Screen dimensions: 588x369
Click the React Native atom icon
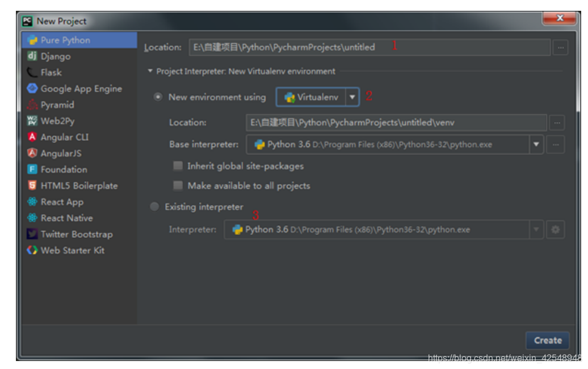tap(32, 218)
